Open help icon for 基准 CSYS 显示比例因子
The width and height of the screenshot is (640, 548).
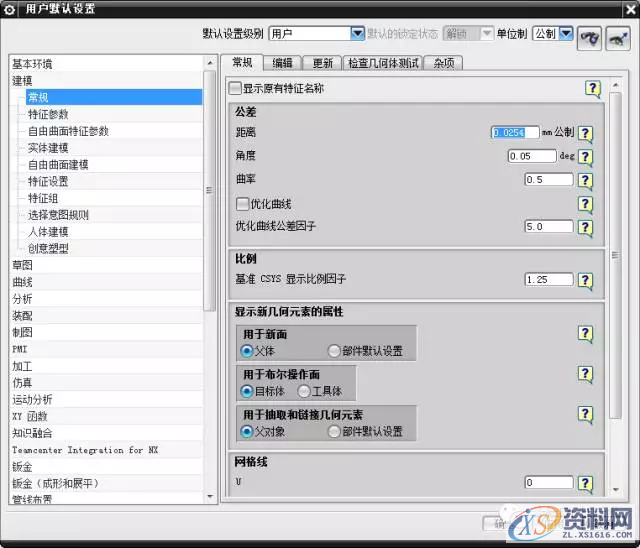tap(585, 280)
